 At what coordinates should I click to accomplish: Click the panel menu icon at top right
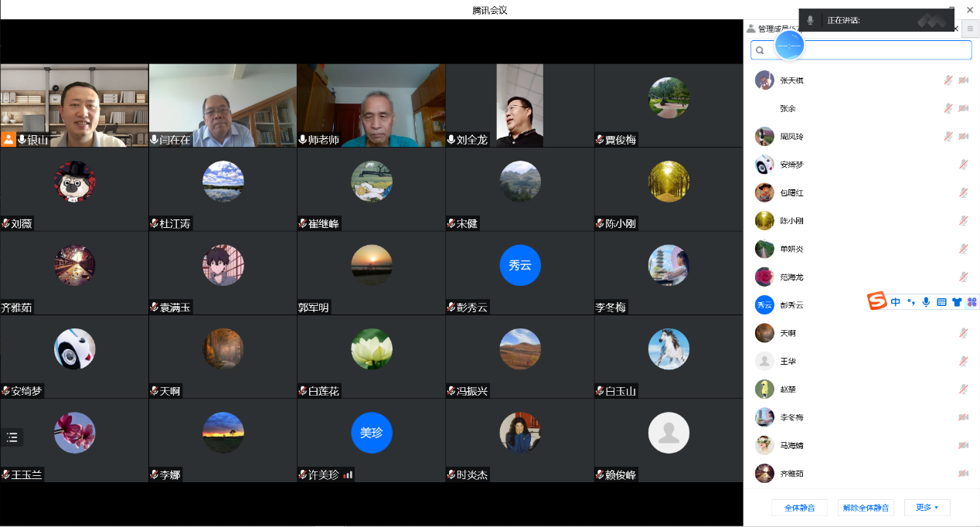point(971,29)
